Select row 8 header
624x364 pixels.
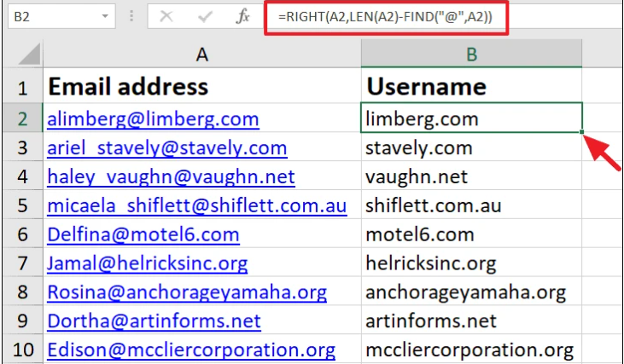[x=23, y=292]
